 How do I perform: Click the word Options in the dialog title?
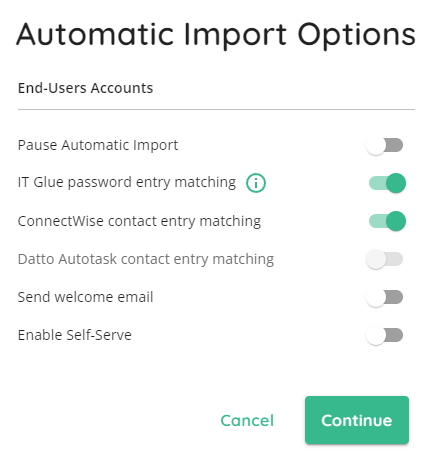coord(356,36)
